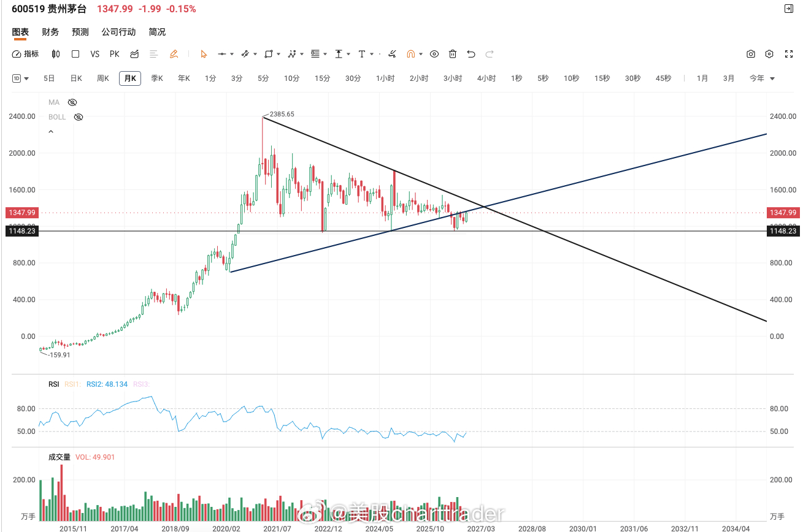Collapse the indicator legend chevron
This screenshot has height=532, width=803.
[x=51, y=132]
